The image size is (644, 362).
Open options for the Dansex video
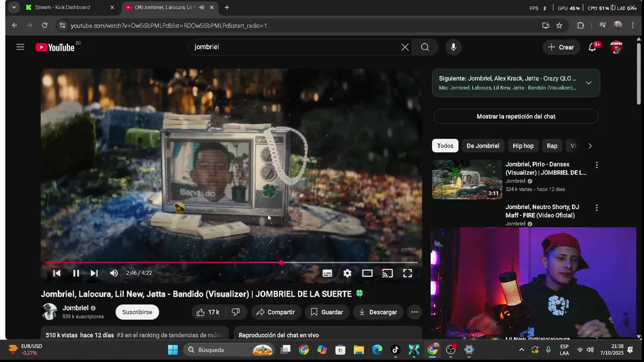pyautogui.click(x=597, y=165)
